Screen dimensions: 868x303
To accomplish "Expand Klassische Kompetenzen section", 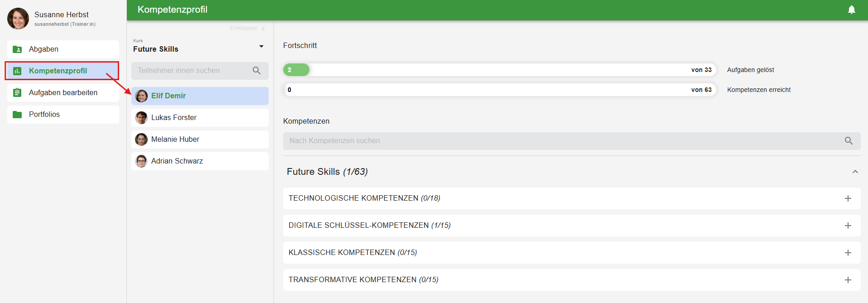I will (848, 253).
